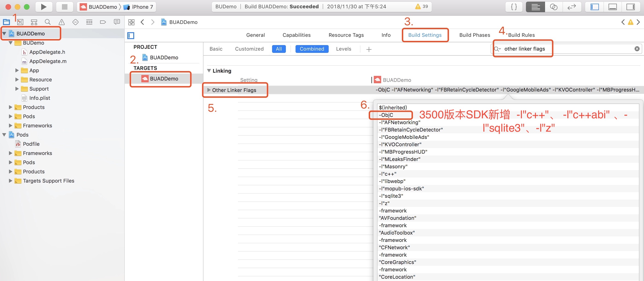Open the Library curly braces button

point(514,7)
